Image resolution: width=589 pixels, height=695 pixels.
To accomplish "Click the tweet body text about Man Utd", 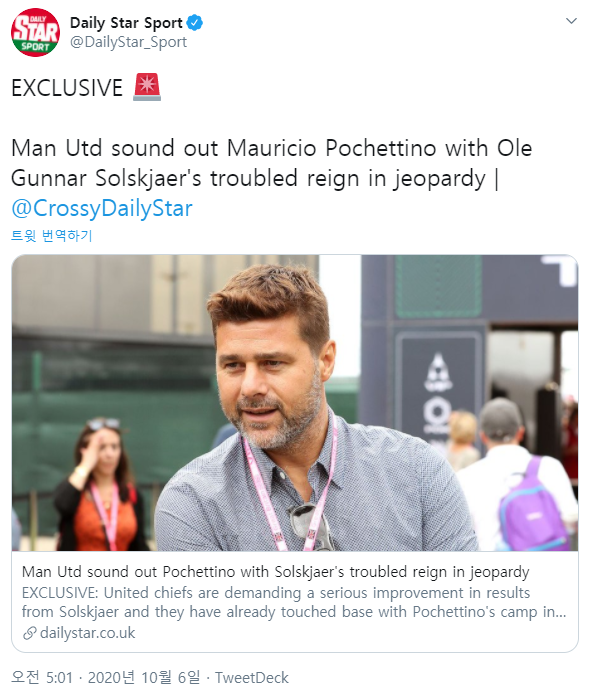I will tap(272, 163).
